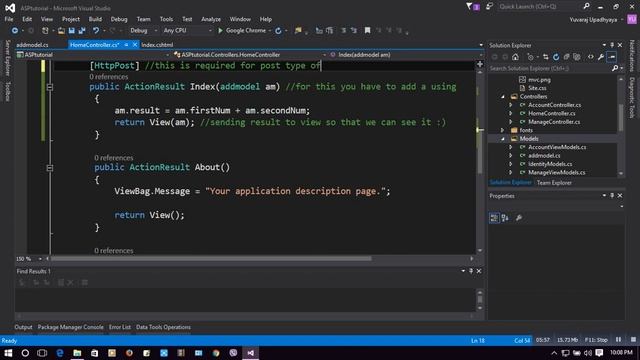Click Property Pages wrench in Properties panel
This screenshot has height=360, width=640.
519,218
